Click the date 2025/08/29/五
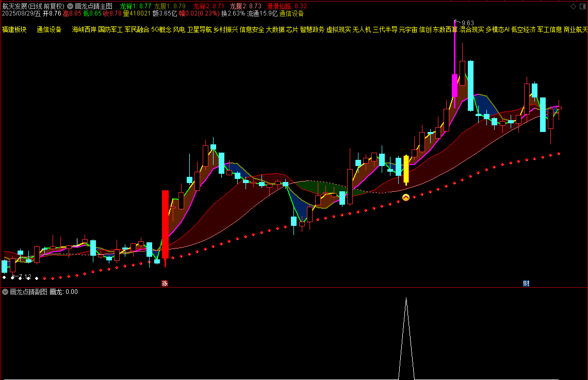Viewport: 588px width, 380px height. [21, 13]
